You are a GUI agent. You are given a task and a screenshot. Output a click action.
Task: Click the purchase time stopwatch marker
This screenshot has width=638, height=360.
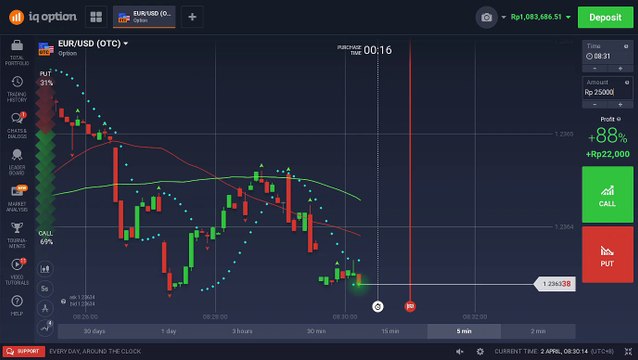378,306
